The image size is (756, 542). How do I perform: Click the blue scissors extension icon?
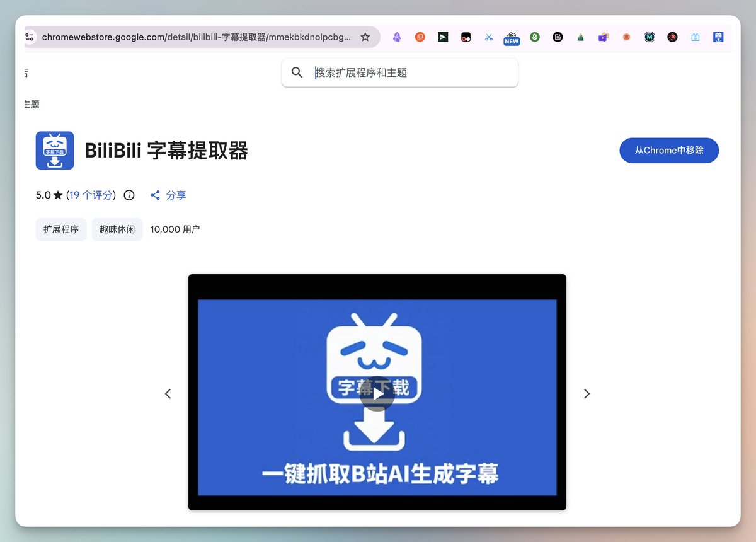click(489, 37)
